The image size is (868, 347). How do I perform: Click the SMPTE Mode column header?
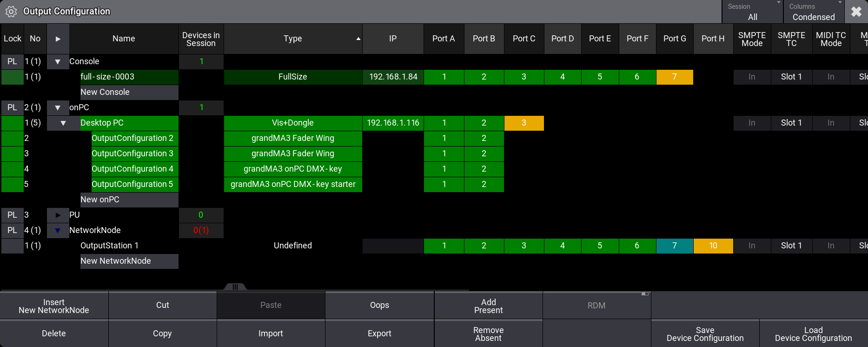coord(752,39)
